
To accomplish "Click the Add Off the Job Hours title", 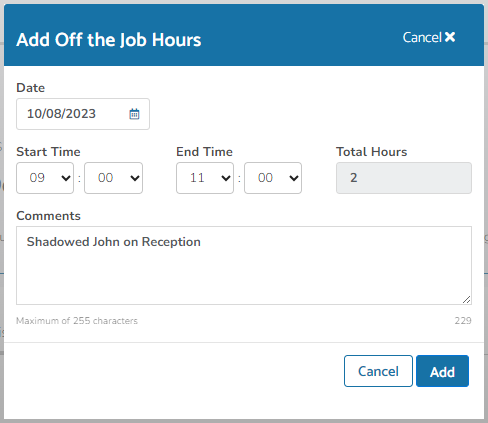I will click(109, 40).
